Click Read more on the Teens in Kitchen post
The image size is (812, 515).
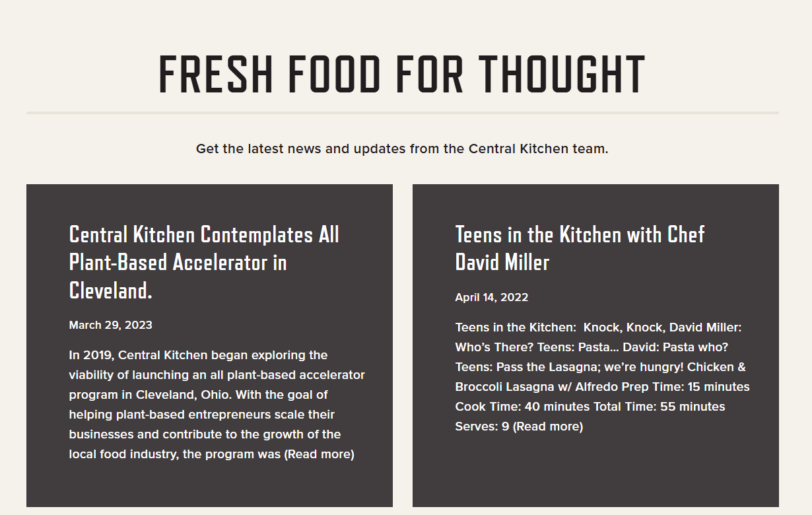(548, 427)
